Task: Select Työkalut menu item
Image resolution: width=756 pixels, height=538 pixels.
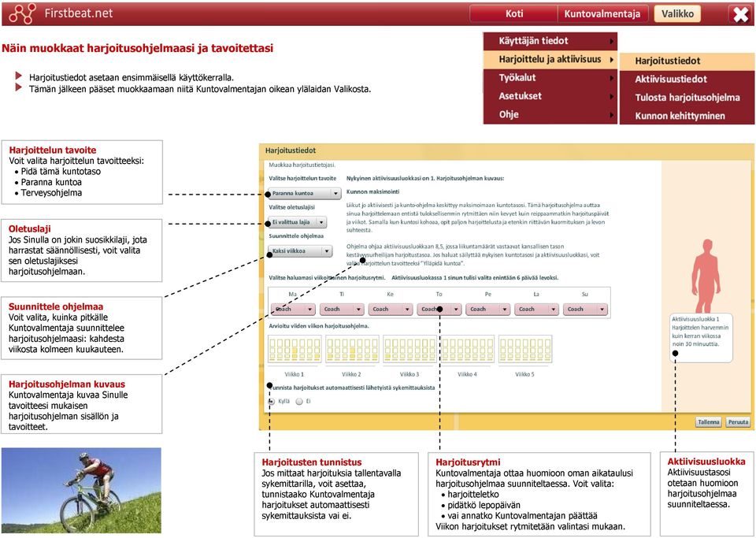Action: point(550,78)
